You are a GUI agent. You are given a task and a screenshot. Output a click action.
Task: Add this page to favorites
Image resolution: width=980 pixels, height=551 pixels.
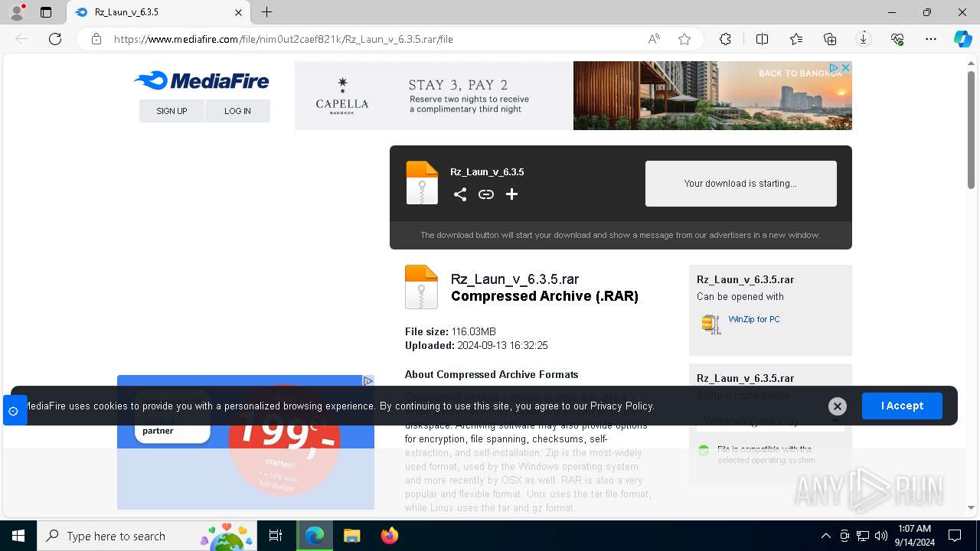coord(684,39)
